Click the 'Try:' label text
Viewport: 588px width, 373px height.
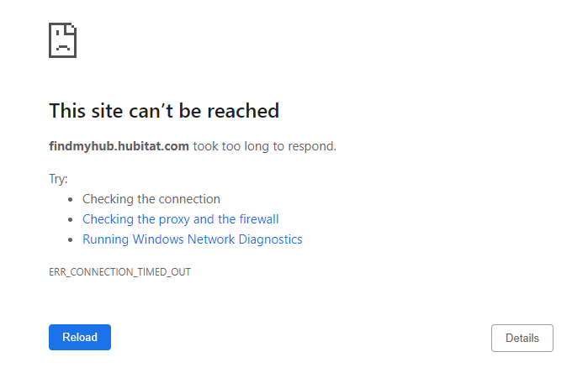[x=58, y=179]
